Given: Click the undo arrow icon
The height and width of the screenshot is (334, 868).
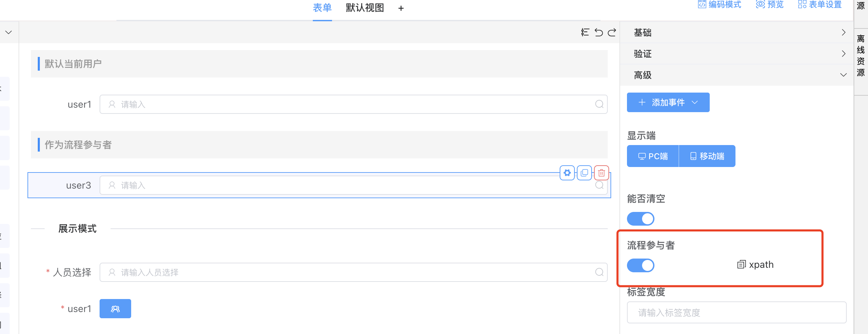Looking at the screenshot, I should click(598, 32).
